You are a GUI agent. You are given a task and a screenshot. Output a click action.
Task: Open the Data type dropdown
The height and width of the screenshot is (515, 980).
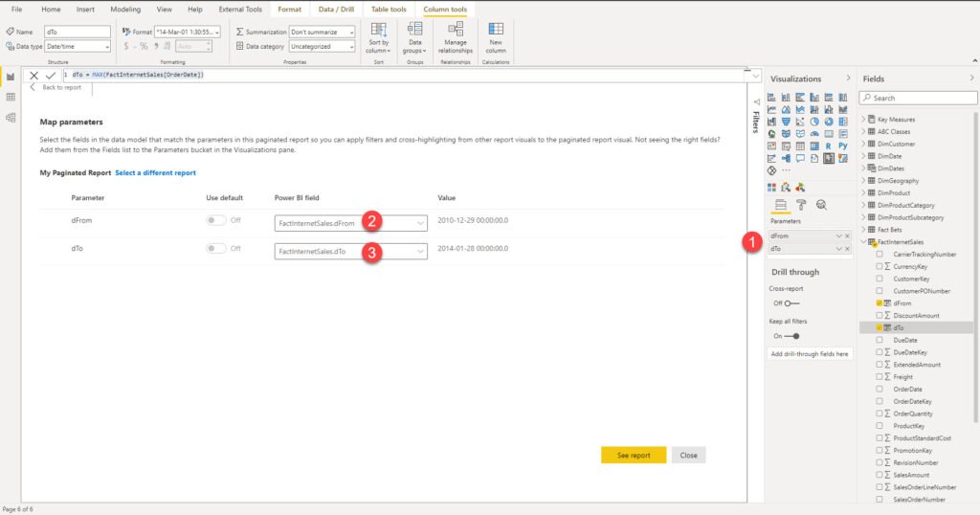click(x=78, y=46)
